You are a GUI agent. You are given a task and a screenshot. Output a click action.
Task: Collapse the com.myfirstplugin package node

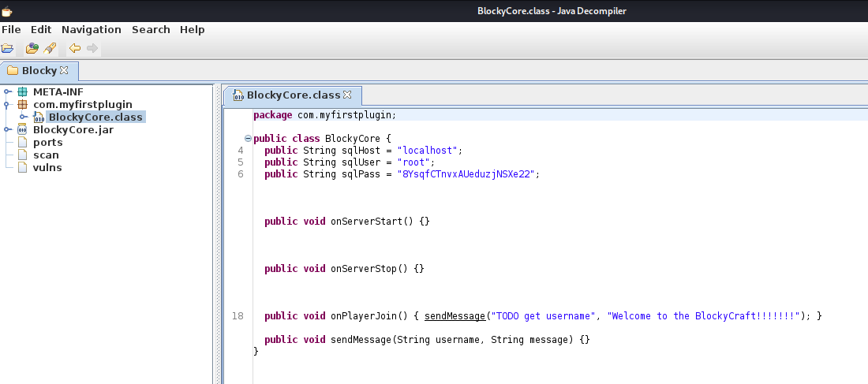click(7, 104)
